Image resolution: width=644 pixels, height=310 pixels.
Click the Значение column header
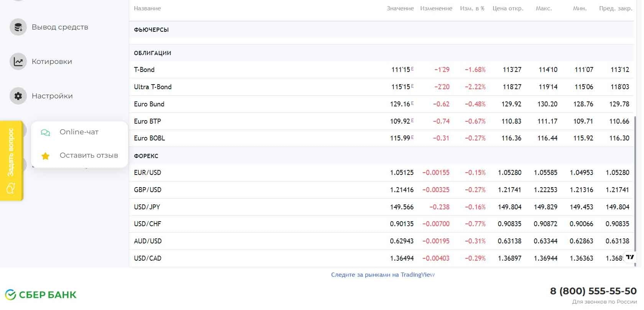point(400,8)
